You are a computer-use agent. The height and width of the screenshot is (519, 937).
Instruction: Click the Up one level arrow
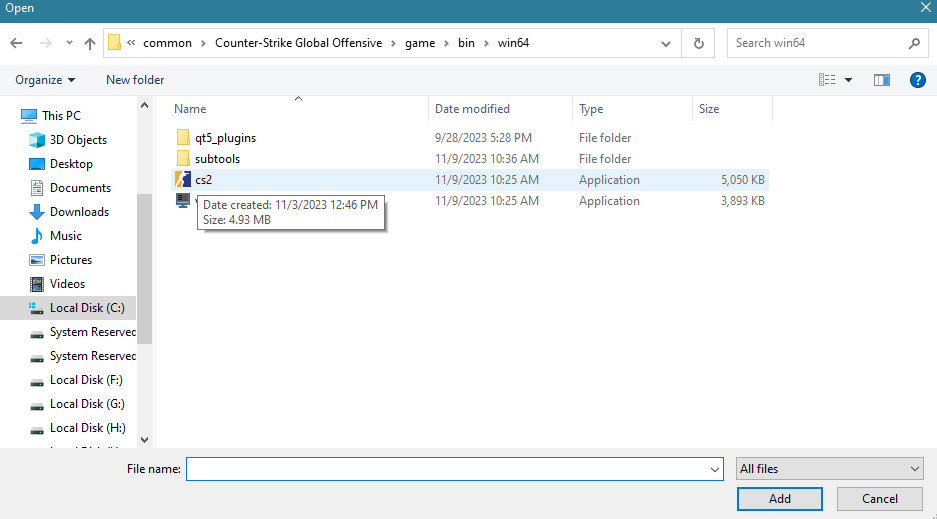click(x=90, y=44)
